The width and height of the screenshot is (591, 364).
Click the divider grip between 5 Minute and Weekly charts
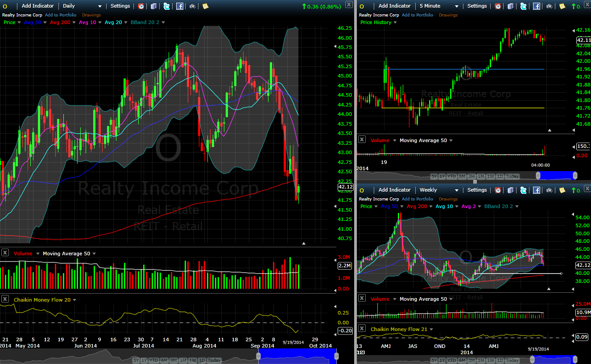(475, 182)
